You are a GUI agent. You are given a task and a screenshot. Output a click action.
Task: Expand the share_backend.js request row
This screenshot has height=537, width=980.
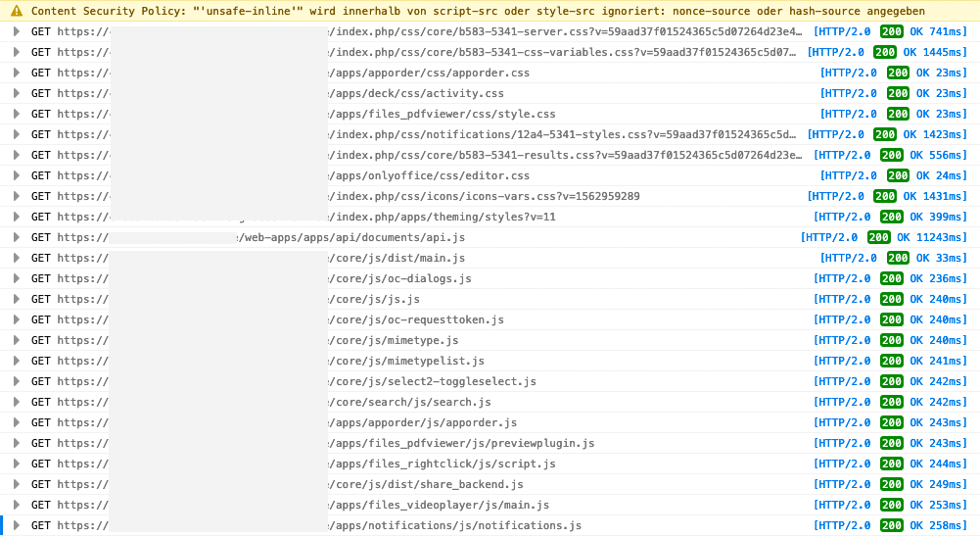tap(17, 484)
